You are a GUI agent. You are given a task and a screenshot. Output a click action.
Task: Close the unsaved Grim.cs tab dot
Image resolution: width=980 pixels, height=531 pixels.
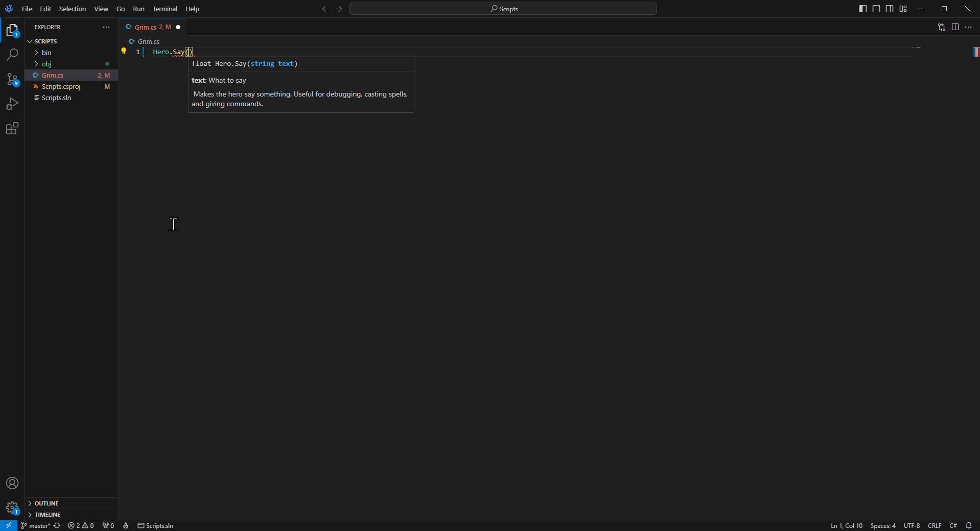178,27
